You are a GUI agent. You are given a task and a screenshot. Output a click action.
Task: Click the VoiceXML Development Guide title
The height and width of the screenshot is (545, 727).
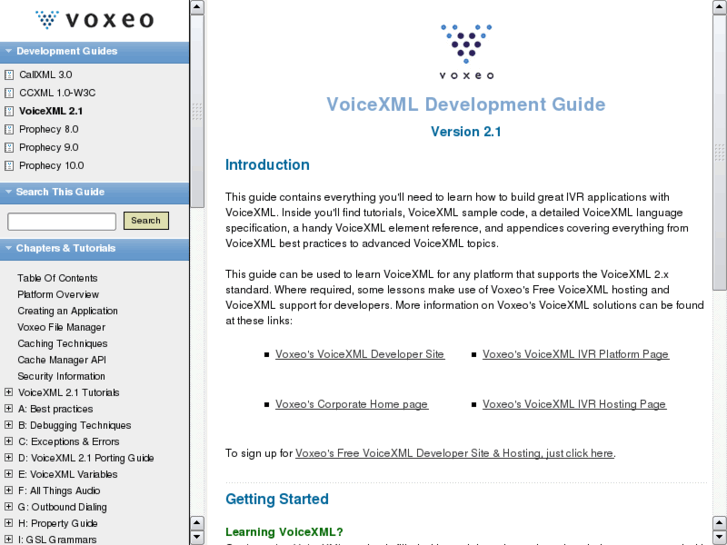(x=466, y=104)
